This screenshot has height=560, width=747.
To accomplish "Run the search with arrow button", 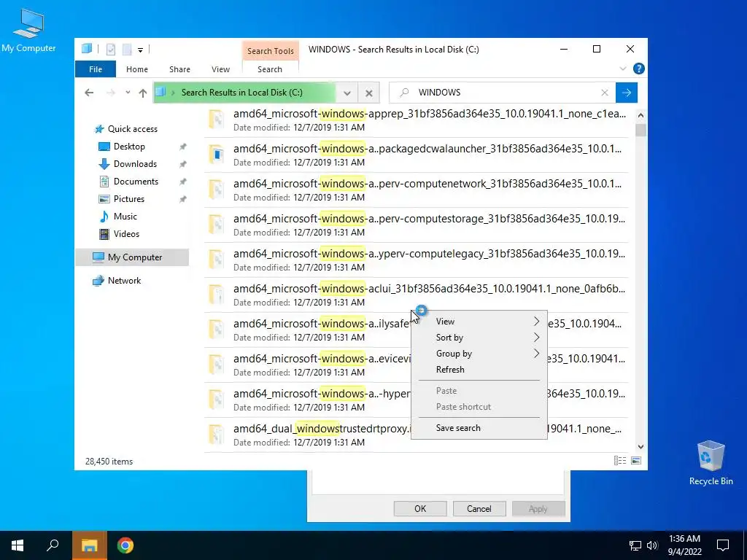I will click(x=627, y=93).
